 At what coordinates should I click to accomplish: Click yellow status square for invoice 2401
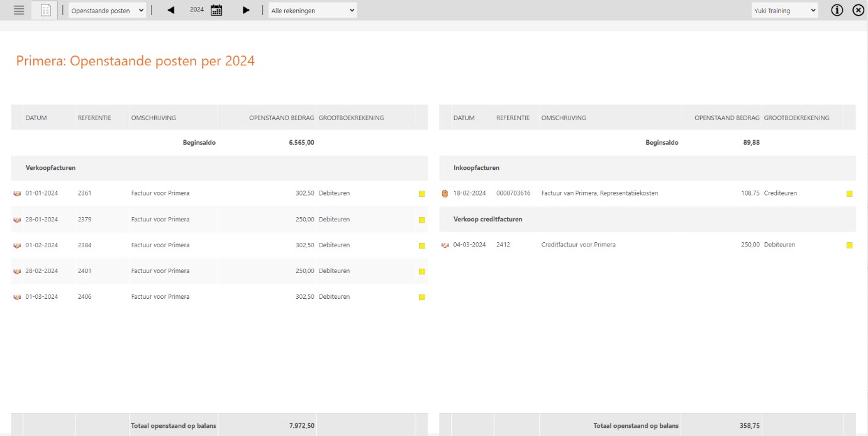(x=421, y=271)
